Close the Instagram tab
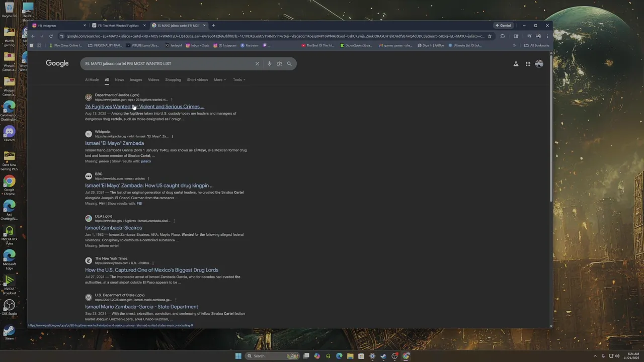Viewport: 644px width, 362px height. coord(85,26)
